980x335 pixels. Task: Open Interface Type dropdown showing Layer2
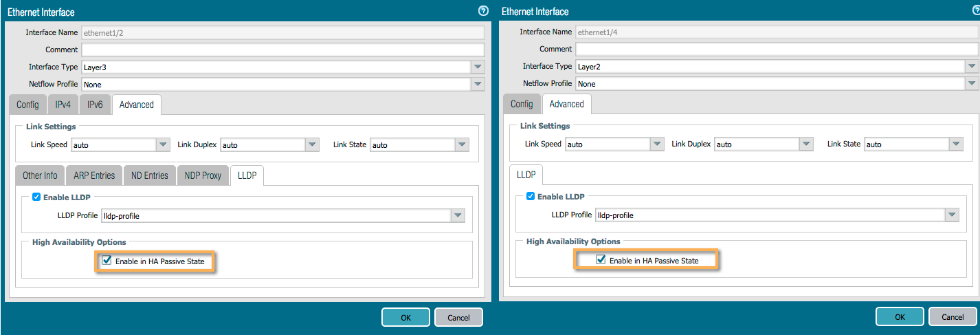pyautogui.click(x=972, y=67)
